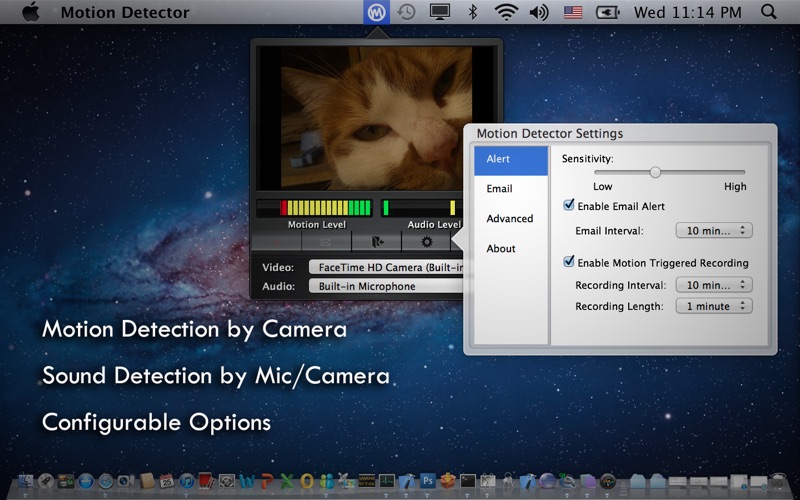The width and height of the screenshot is (800, 500).
Task: Click the clock Wed 11:14 PM
Action: pos(687,12)
